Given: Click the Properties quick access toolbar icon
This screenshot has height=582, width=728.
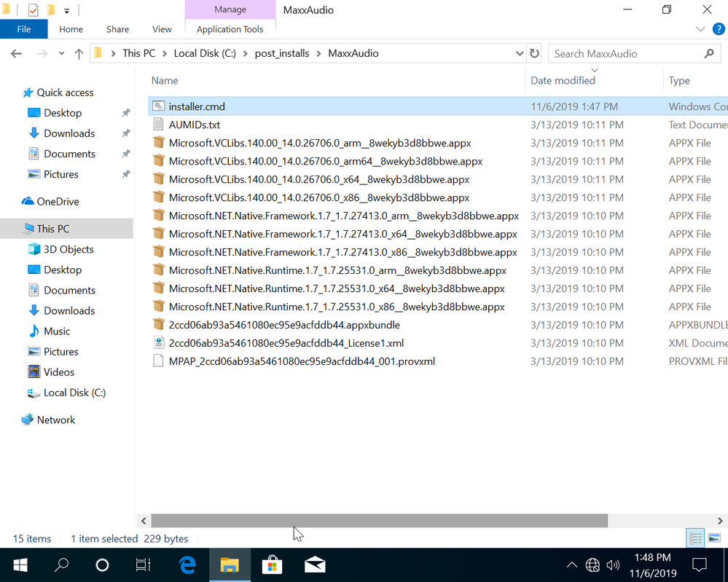Looking at the screenshot, I should [33, 9].
